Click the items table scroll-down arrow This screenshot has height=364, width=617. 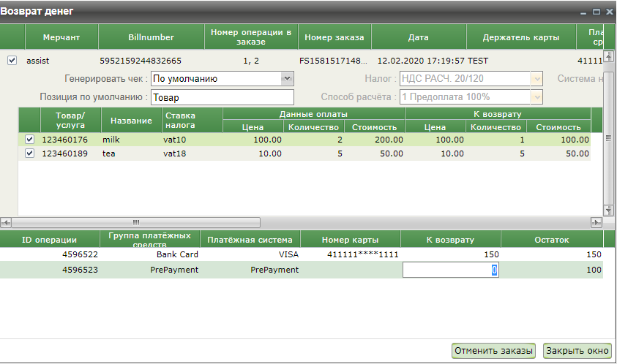pos(607,209)
